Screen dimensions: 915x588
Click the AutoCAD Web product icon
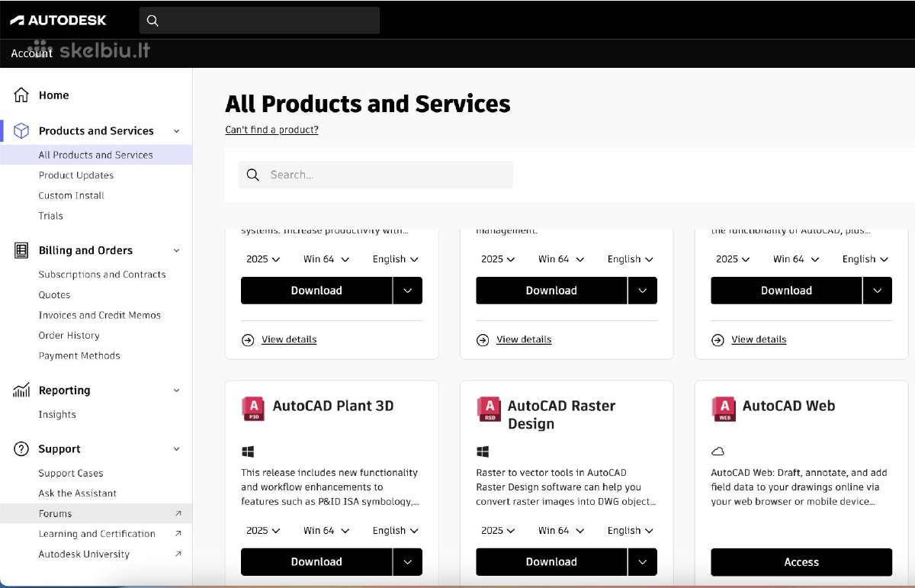[723, 408]
